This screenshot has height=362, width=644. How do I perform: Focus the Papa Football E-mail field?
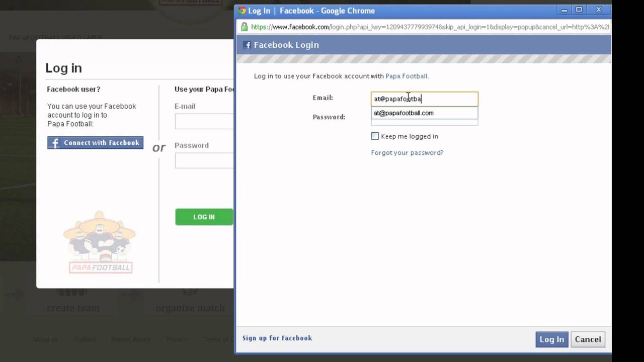(x=204, y=121)
